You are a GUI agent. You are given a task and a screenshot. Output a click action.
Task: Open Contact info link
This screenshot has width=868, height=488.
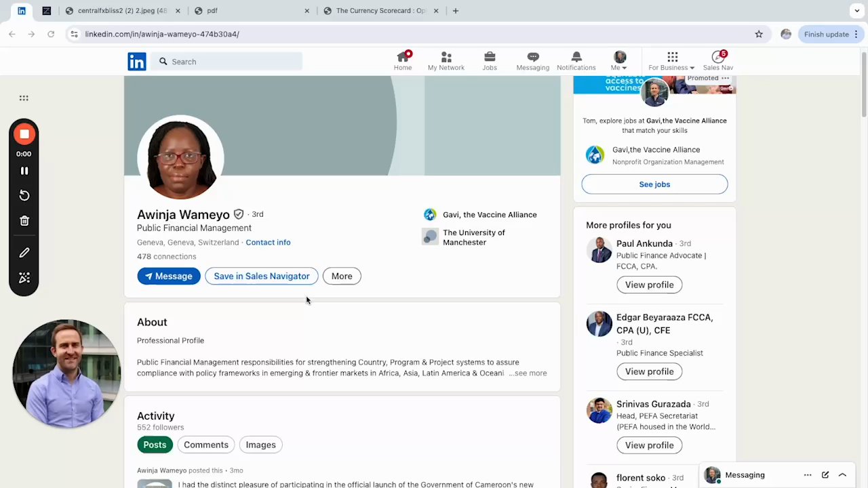pyautogui.click(x=268, y=242)
